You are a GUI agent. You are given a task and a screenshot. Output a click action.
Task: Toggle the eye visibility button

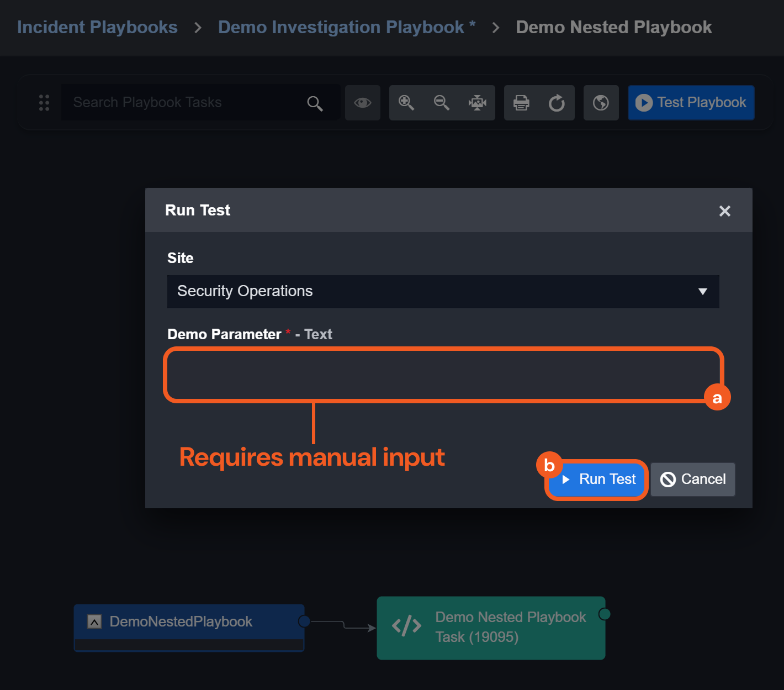point(363,103)
